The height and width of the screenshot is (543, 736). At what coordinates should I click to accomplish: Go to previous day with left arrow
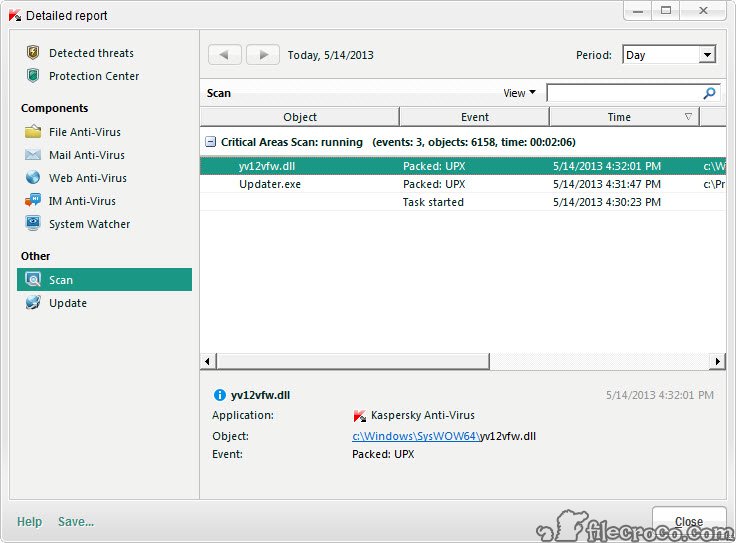[225, 55]
